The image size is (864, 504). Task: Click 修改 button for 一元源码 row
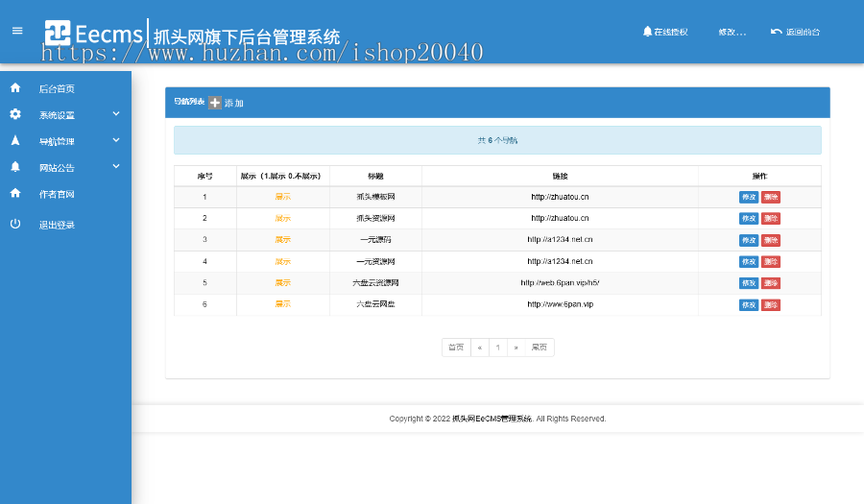[x=749, y=240]
